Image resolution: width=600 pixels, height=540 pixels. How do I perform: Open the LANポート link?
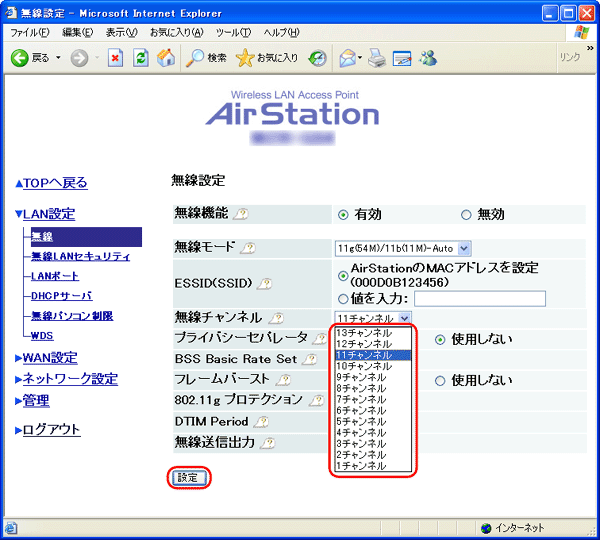click(55, 276)
